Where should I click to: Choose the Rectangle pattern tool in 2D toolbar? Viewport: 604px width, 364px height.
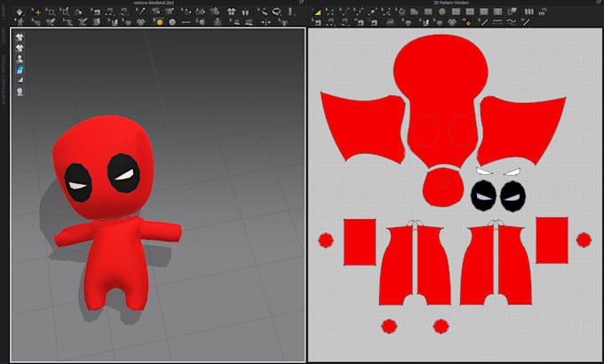pos(428,12)
